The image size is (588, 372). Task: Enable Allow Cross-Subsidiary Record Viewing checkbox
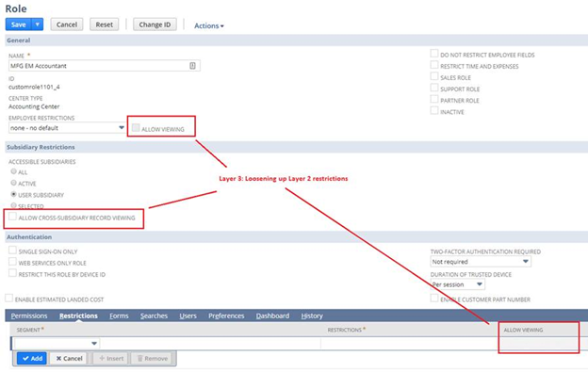point(12,217)
